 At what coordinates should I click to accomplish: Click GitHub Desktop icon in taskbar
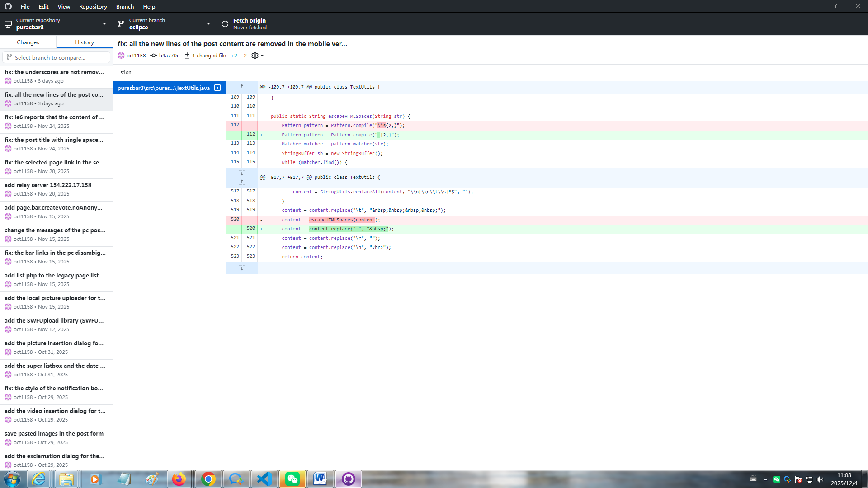pyautogui.click(x=348, y=479)
